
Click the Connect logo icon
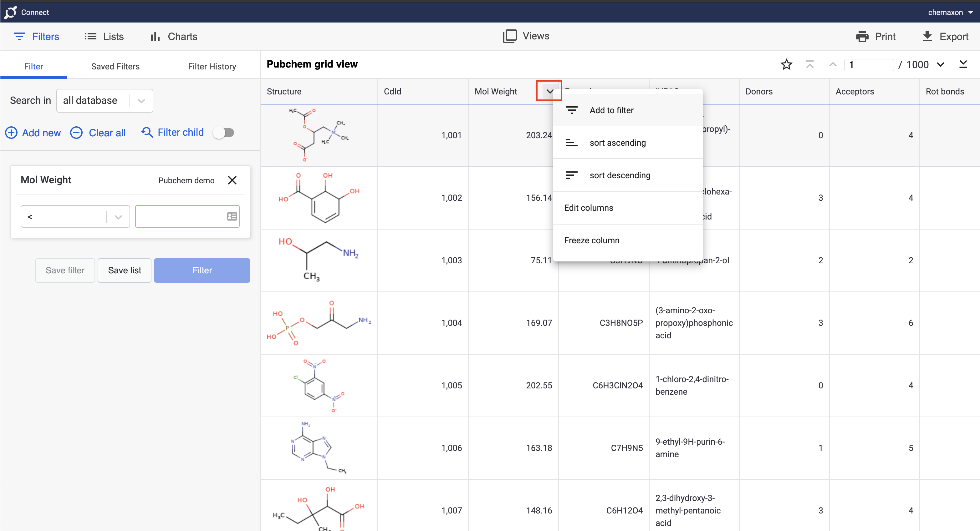coord(11,12)
